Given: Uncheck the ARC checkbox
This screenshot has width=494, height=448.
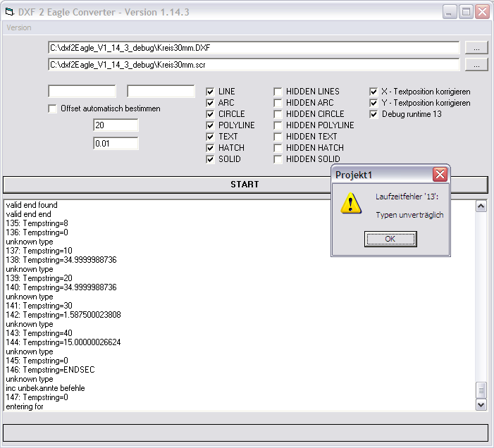Looking at the screenshot, I should pos(210,103).
